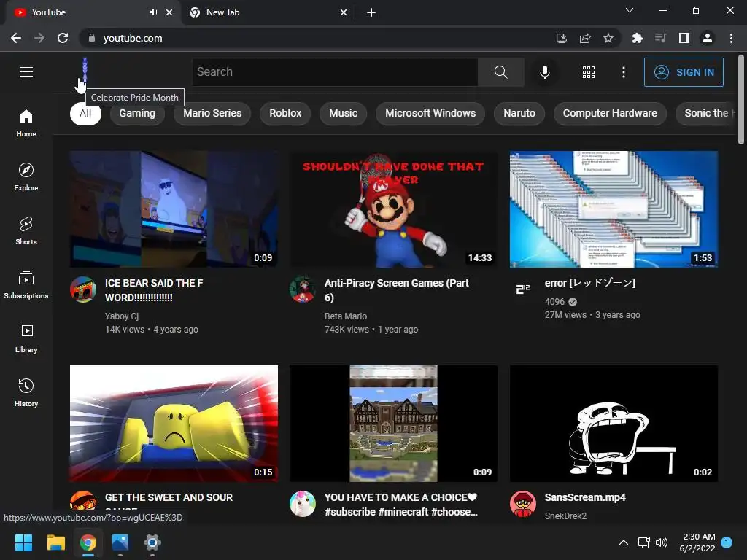This screenshot has height=560, width=747.
Task: Click the install app icon in address bar
Action: click(x=562, y=38)
